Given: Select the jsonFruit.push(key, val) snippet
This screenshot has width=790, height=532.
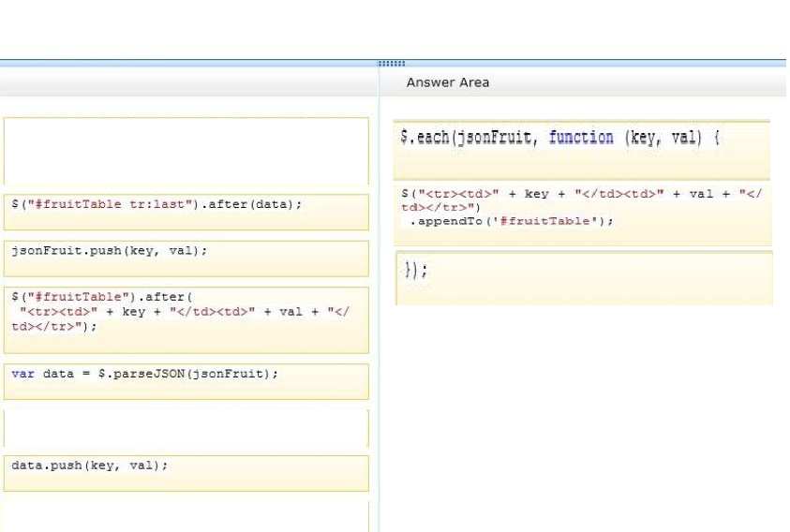Looking at the screenshot, I should coord(186,259).
